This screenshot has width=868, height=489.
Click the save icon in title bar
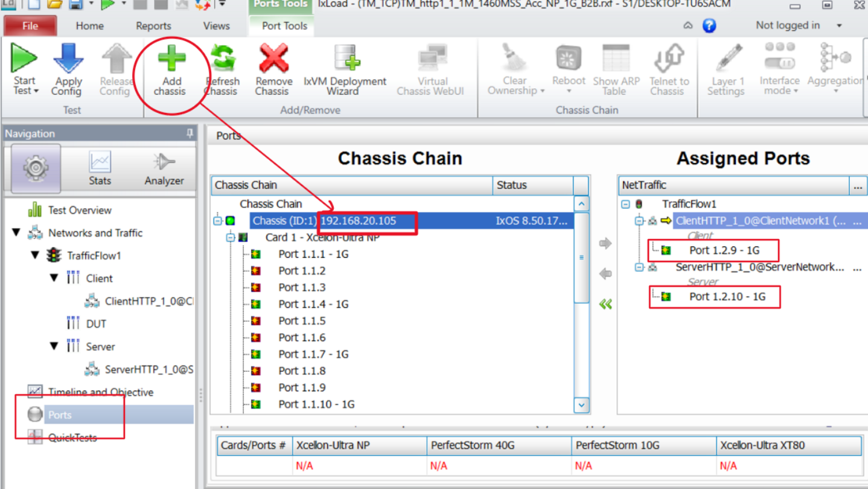click(x=76, y=5)
